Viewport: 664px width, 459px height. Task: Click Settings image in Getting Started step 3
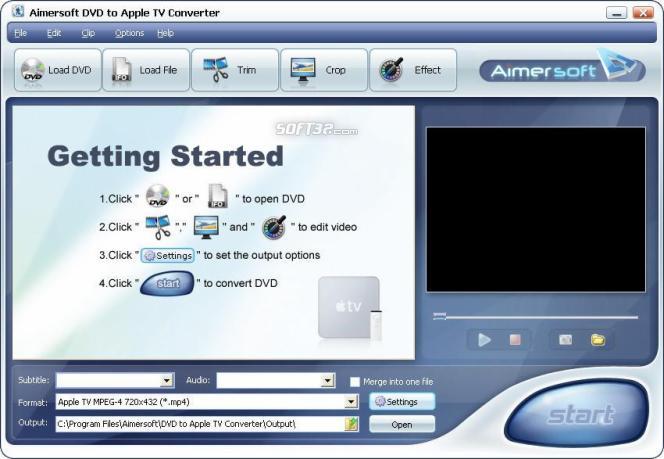click(168, 255)
